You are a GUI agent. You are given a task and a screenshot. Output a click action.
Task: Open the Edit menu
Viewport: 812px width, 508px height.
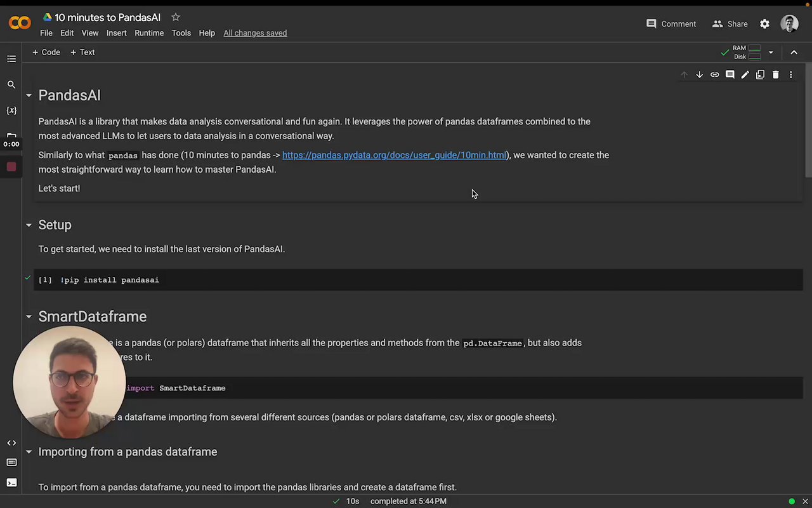click(x=67, y=33)
